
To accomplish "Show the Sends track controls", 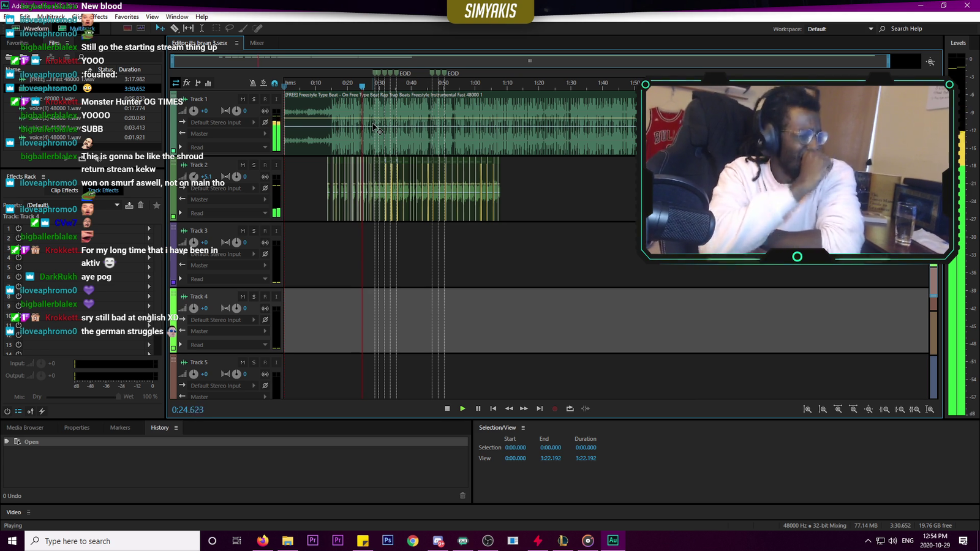I will (197, 83).
